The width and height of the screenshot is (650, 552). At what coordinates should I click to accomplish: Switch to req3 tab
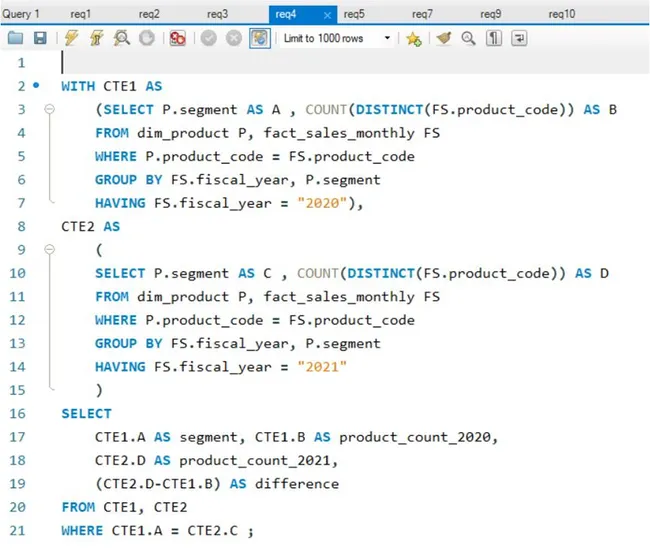(x=217, y=14)
